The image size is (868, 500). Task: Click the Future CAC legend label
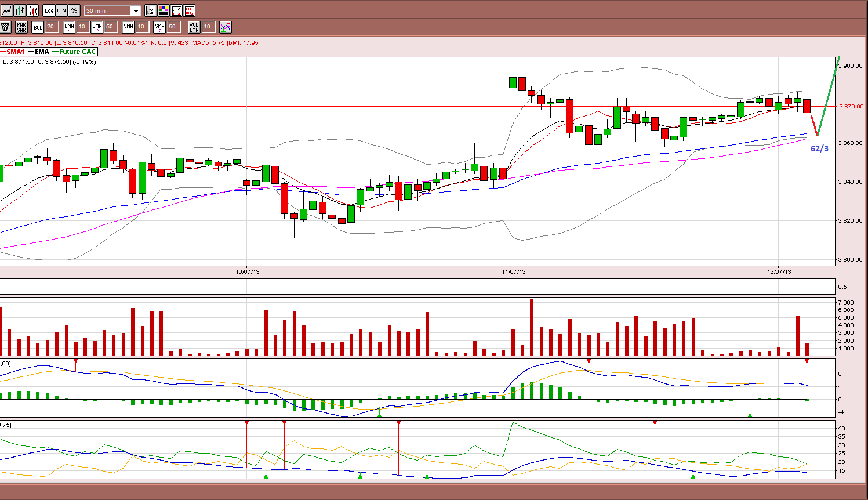(77, 52)
